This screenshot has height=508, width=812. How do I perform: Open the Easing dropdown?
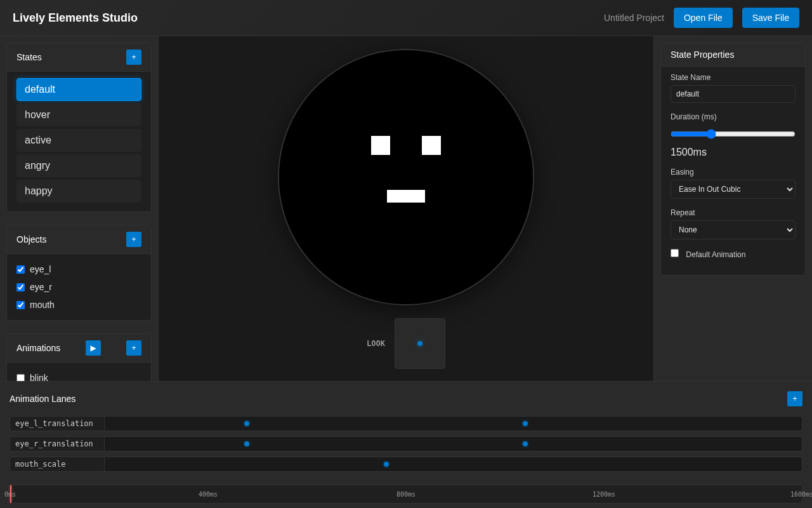click(733, 189)
